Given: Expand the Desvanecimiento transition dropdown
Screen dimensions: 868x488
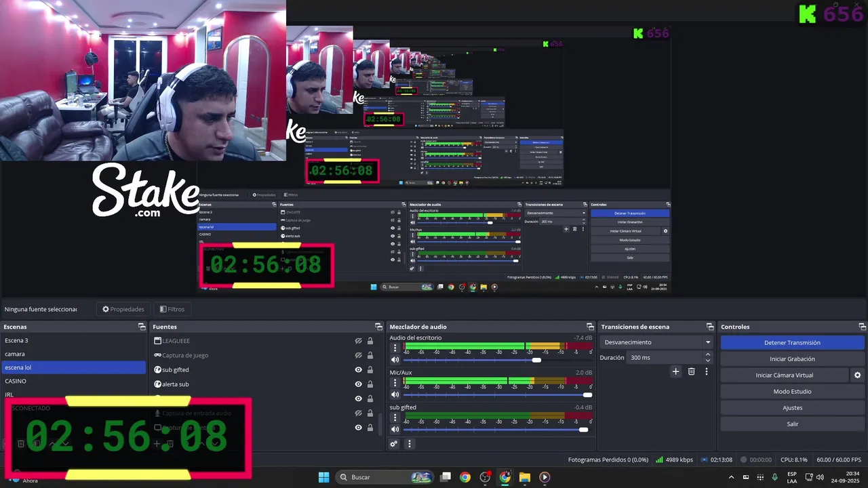Looking at the screenshot, I should click(x=708, y=342).
